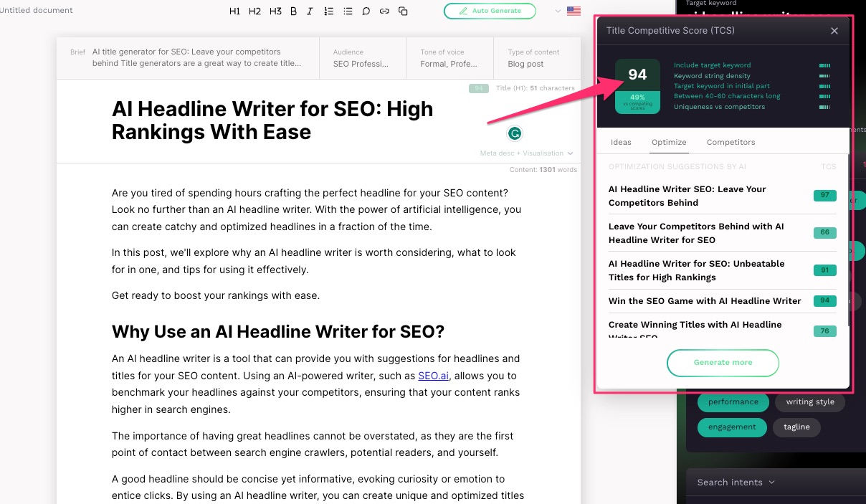
Task: Apply H2 heading format
Action: pos(254,11)
